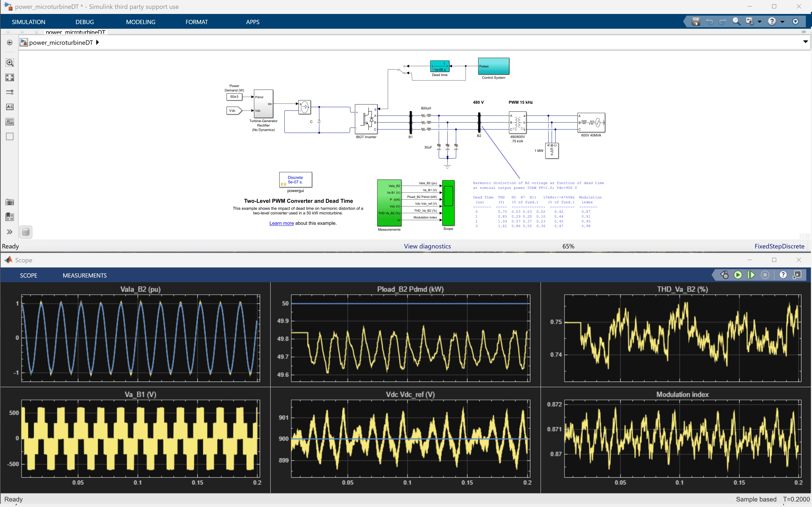Open Scope simulation settings gear icon
Screen dimensions: 812x507
[725, 275]
